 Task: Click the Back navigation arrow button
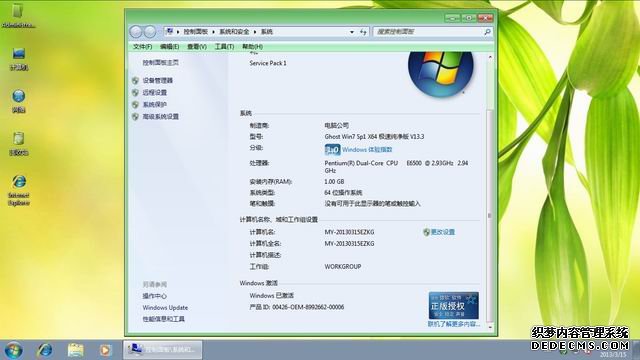click(136, 31)
